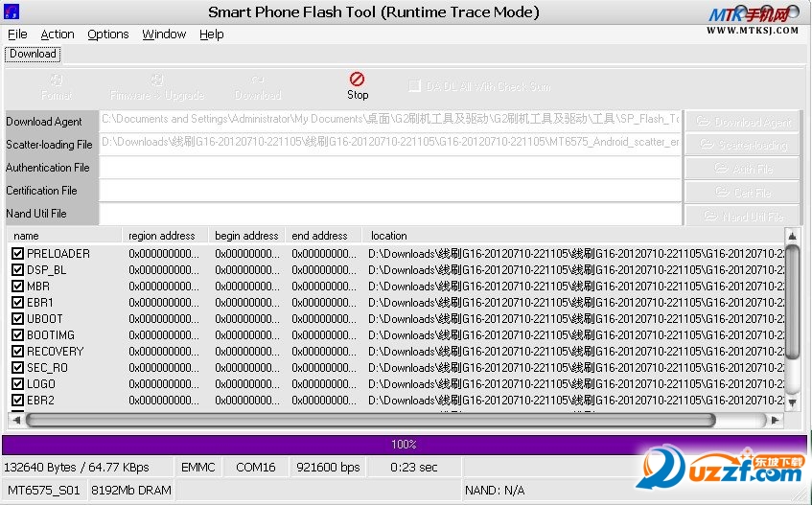812x505 pixels.
Task: Uncheck the DSP_BL partition checkbox
Action: [x=17, y=270]
